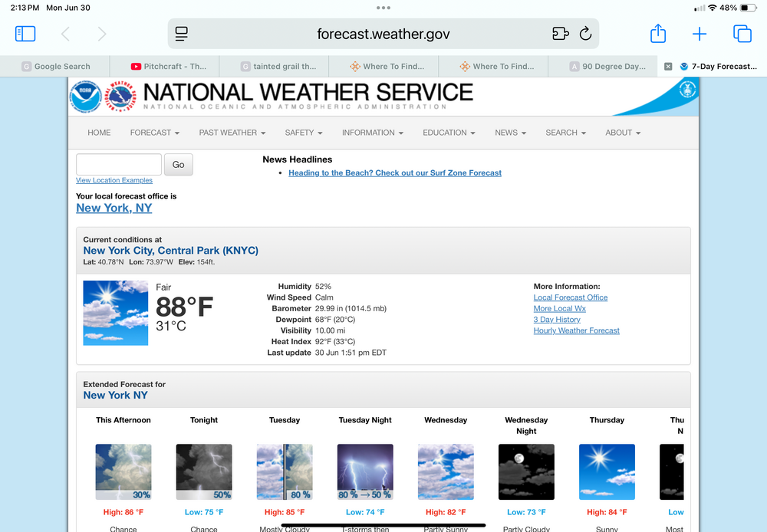
Task: Click the Commerce Department seal icon
Action: pos(687,90)
